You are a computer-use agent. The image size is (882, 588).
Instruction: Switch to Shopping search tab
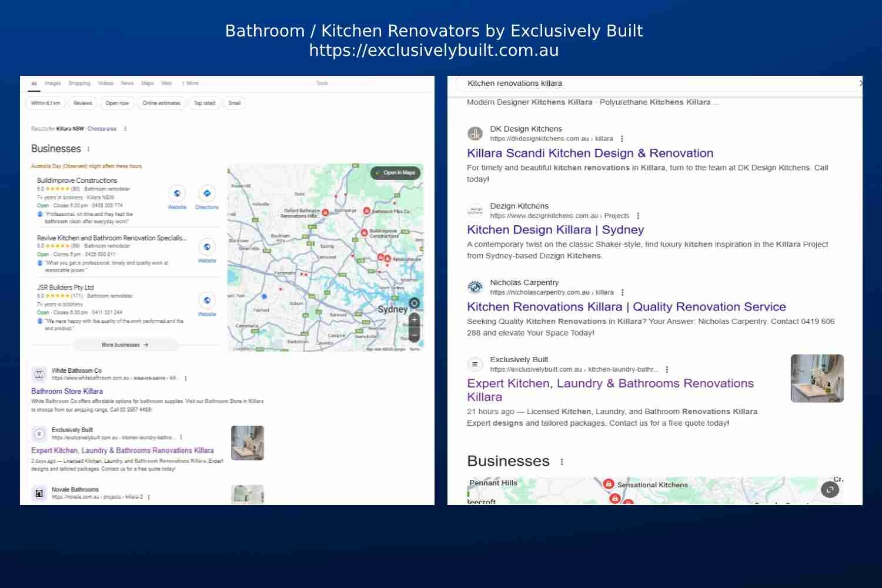click(x=79, y=83)
